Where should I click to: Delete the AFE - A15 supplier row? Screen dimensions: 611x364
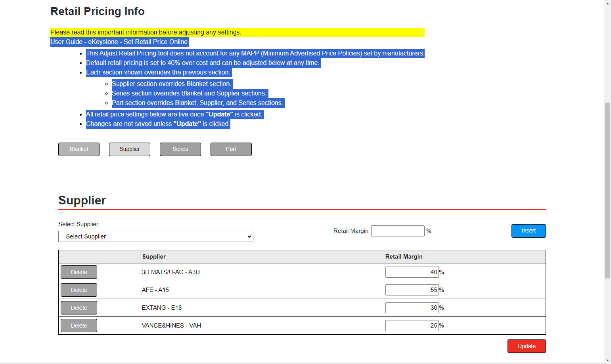pos(79,290)
